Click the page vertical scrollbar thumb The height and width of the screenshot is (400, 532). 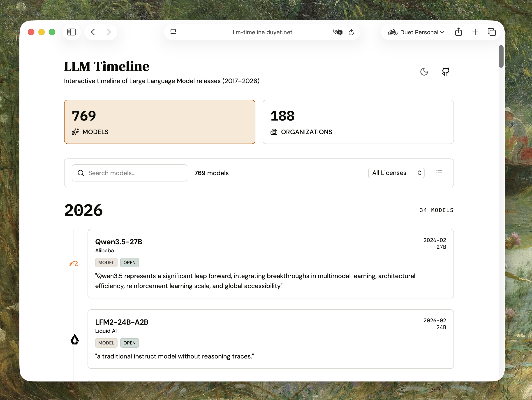click(x=501, y=56)
